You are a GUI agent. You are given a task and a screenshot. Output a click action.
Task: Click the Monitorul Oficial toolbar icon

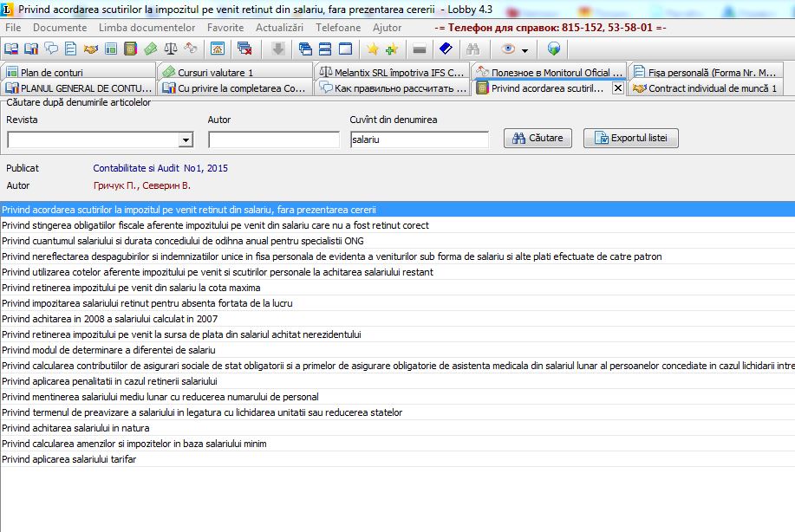191,49
